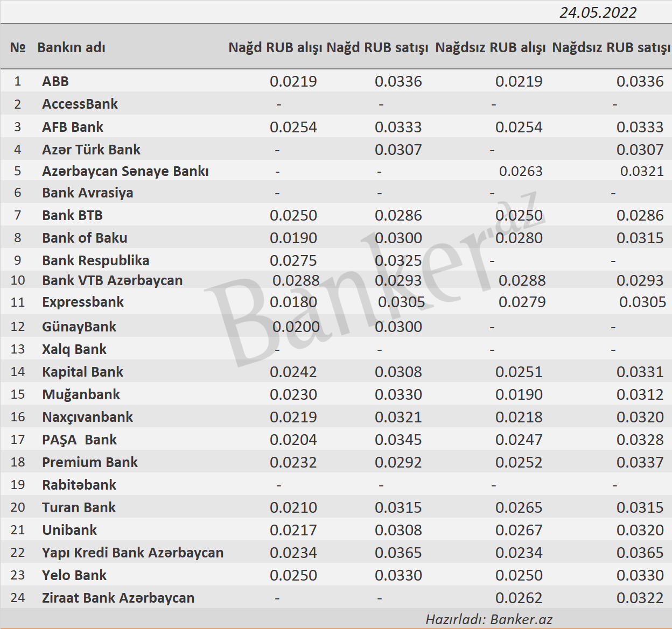The height and width of the screenshot is (629, 672).
Task: Select Bank of Baku cashless sell 0.0315
Action: [x=640, y=238]
